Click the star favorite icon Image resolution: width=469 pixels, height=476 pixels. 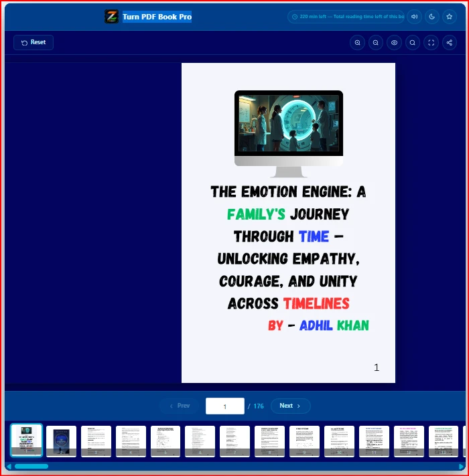pos(450,17)
